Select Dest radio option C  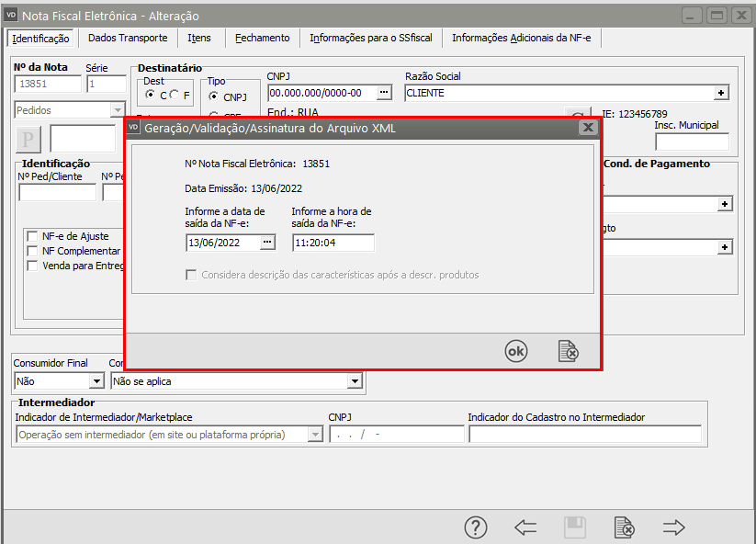(x=151, y=96)
